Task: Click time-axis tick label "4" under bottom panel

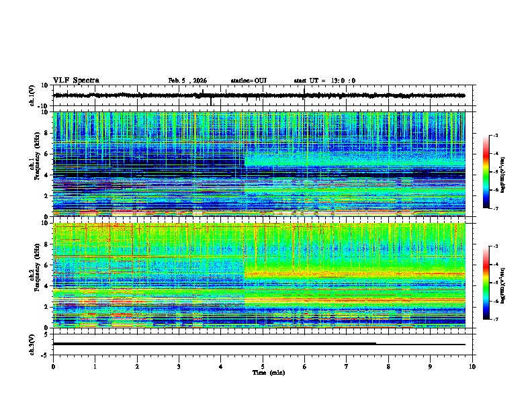Action: 221,367
